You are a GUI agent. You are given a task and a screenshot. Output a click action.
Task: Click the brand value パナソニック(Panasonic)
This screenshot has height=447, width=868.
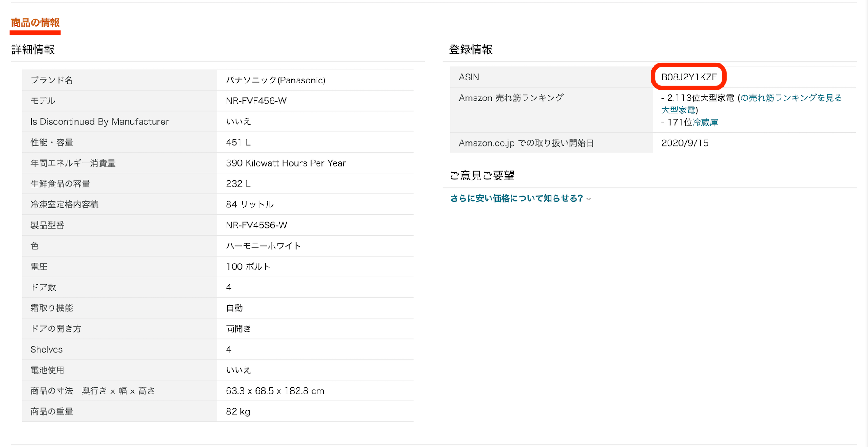pos(275,80)
